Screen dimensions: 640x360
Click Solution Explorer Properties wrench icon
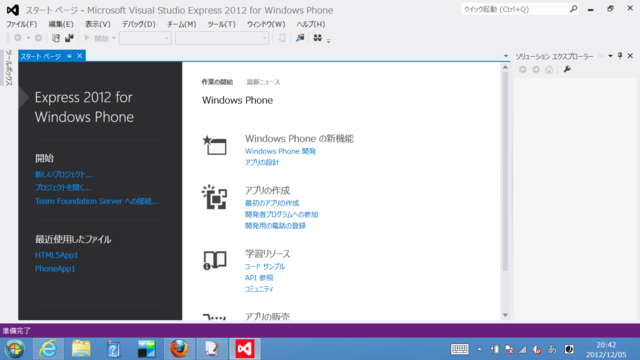(567, 69)
